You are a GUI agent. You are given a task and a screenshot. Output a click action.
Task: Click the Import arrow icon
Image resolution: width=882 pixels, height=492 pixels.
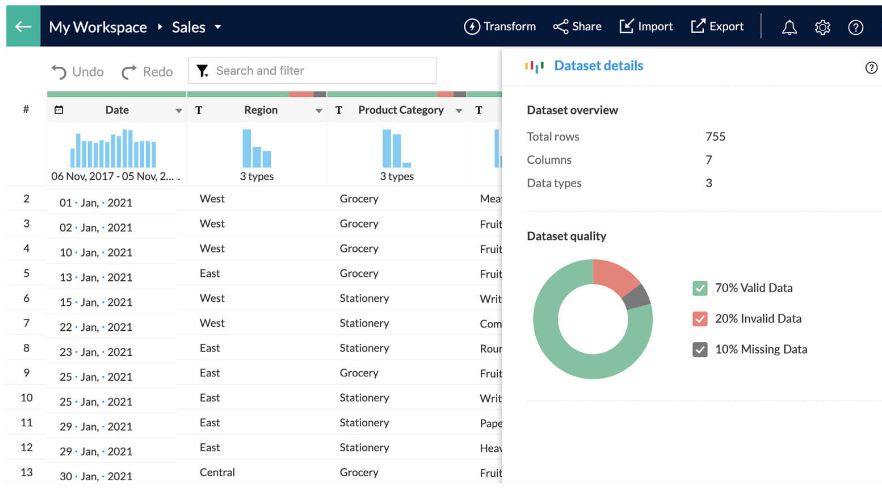[627, 26]
